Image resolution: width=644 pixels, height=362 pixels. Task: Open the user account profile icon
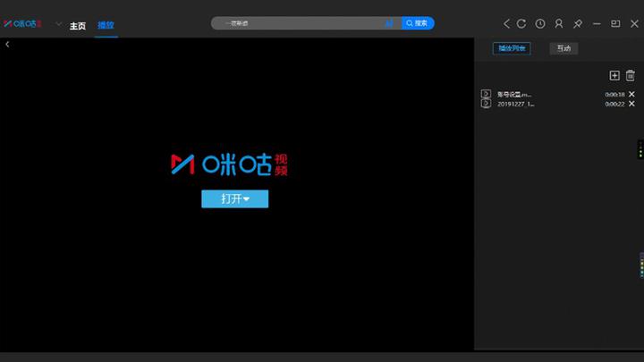pyautogui.click(x=558, y=24)
